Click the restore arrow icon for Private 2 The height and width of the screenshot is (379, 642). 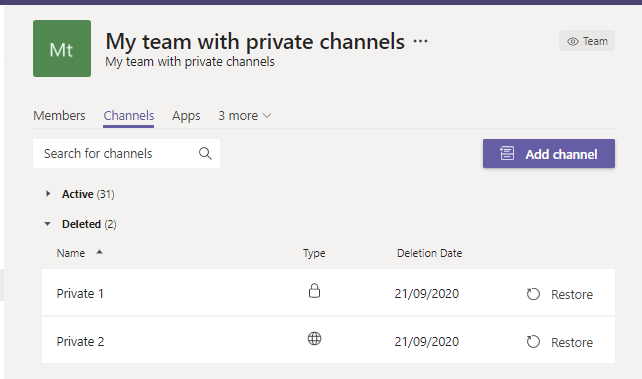click(533, 342)
